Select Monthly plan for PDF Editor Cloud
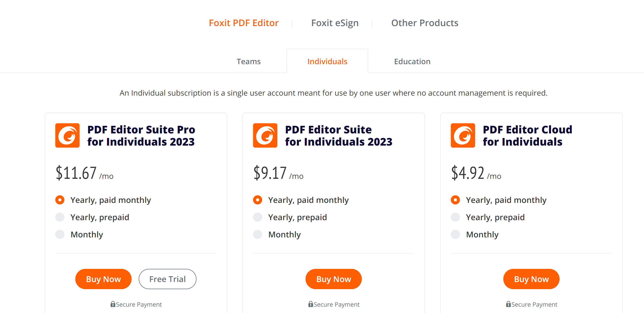 click(x=455, y=234)
